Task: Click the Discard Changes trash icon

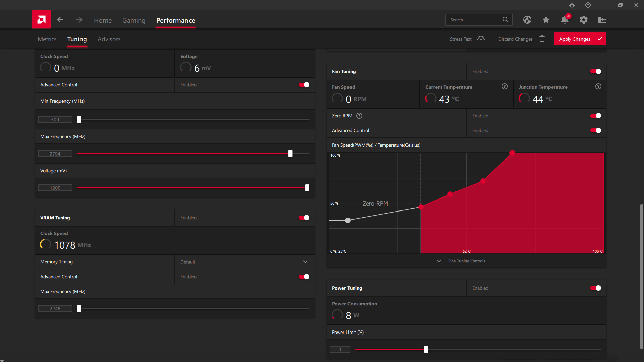Action: point(542,39)
